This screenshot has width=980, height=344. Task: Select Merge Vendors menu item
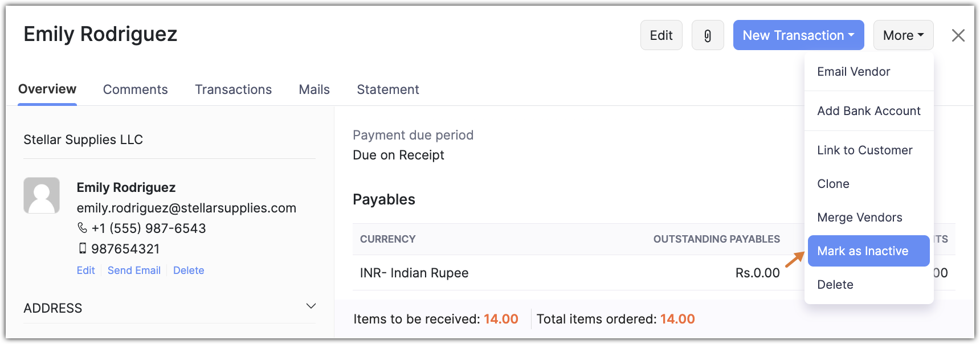pyautogui.click(x=859, y=218)
